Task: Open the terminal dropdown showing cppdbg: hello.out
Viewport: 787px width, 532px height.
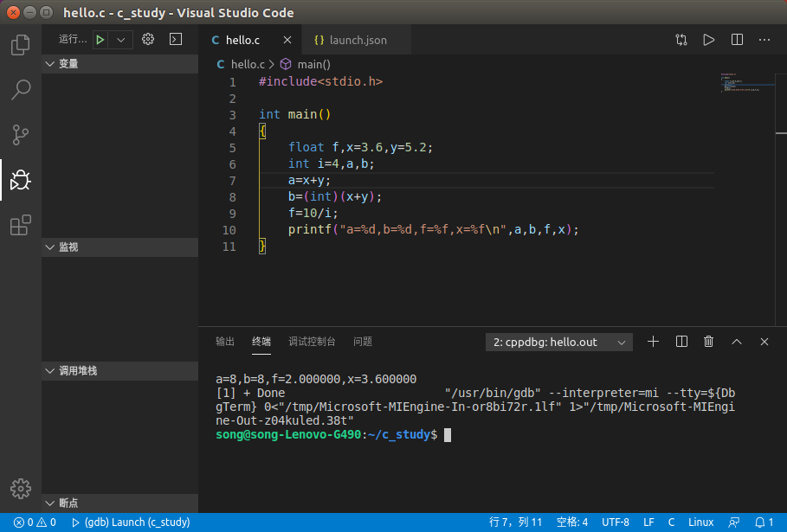Action: point(558,342)
